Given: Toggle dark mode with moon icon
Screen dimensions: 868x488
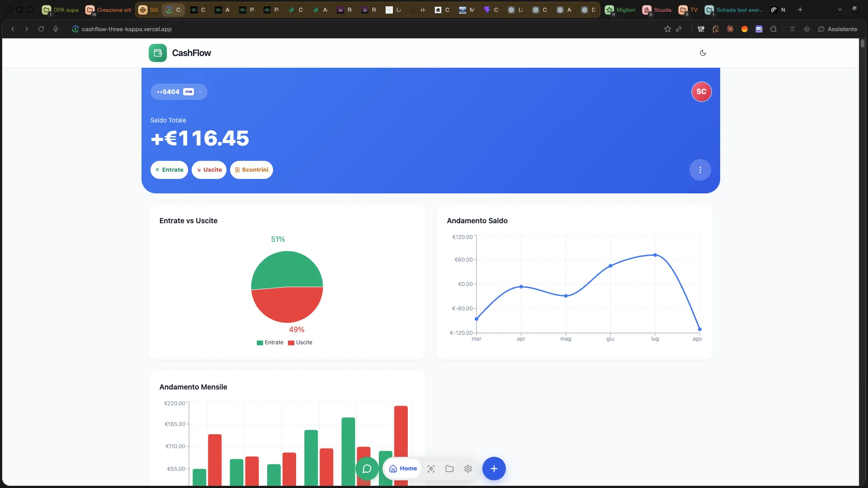Looking at the screenshot, I should tap(703, 53).
